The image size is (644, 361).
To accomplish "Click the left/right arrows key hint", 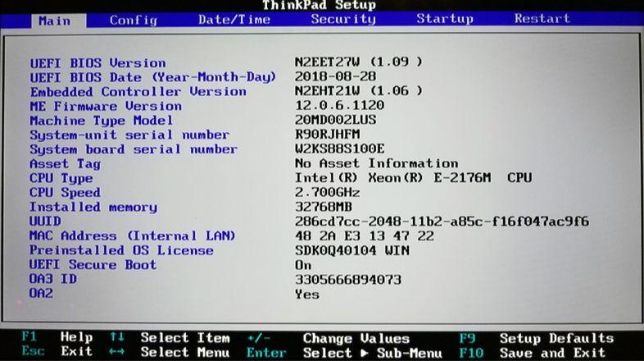I will [116, 352].
